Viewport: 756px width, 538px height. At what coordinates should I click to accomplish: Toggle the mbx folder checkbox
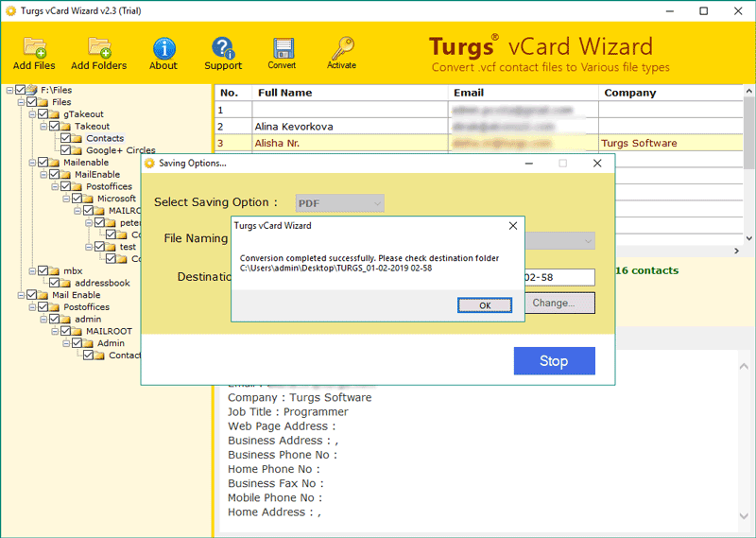point(43,270)
